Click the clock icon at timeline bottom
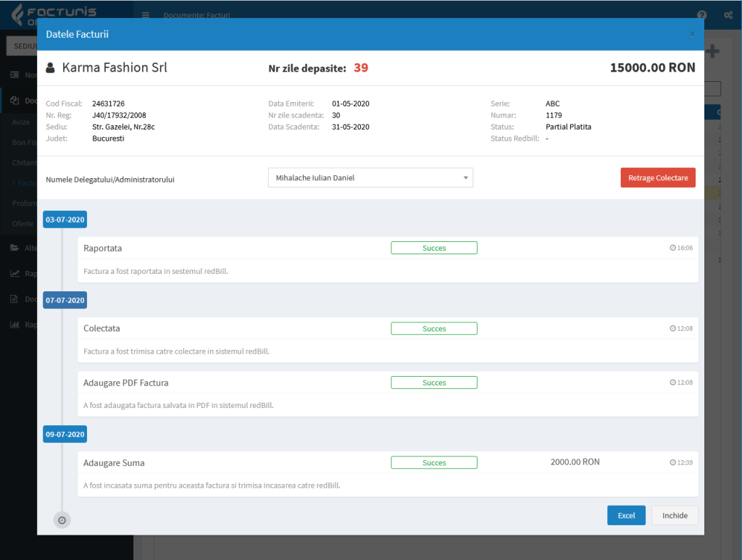The height and width of the screenshot is (560, 742). tap(62, 520)
